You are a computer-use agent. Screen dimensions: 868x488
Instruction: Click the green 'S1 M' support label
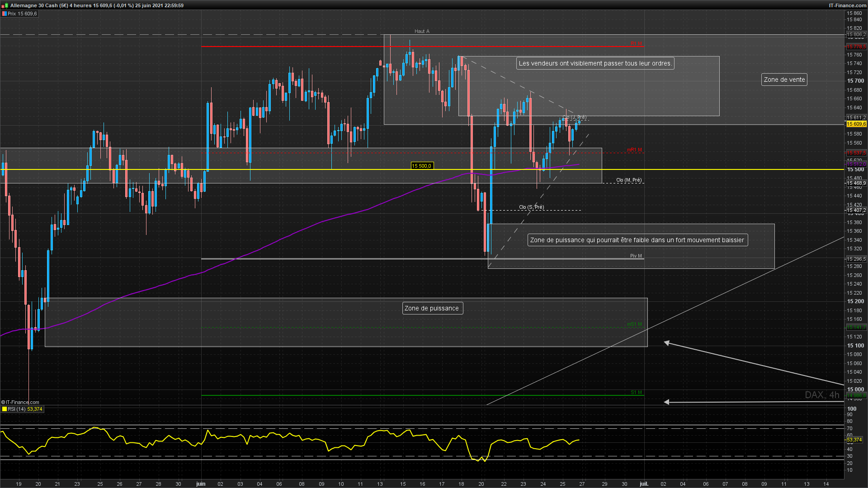click(x=636, y=393)
